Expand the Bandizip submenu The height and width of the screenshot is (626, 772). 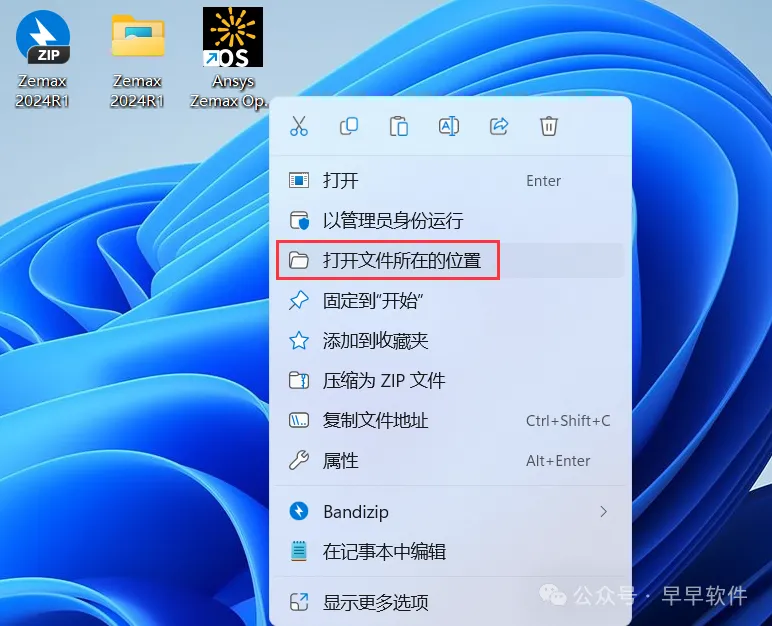tap(450, 512)
